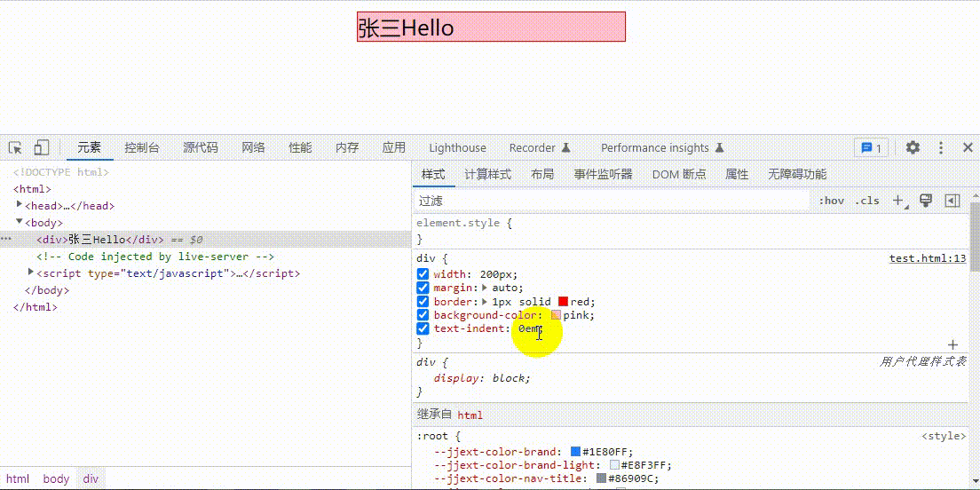This screenshot has width=980, height=490.
Task: Open the 控制台 tab
Action: (x=142, y=148)
